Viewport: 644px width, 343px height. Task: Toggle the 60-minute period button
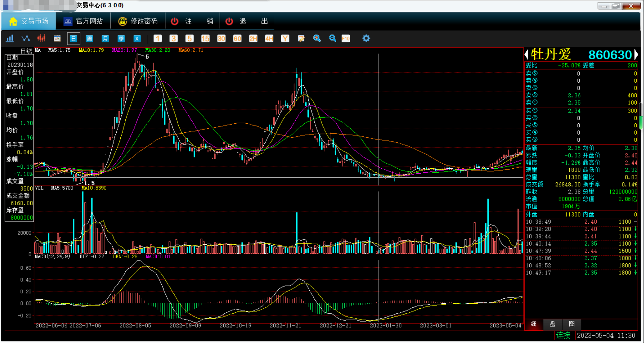point(237,39)
